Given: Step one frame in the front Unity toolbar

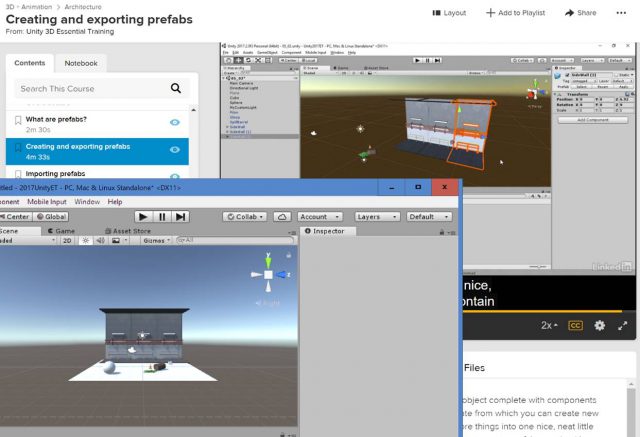Looking at the screenshot, I should (180, 217).
